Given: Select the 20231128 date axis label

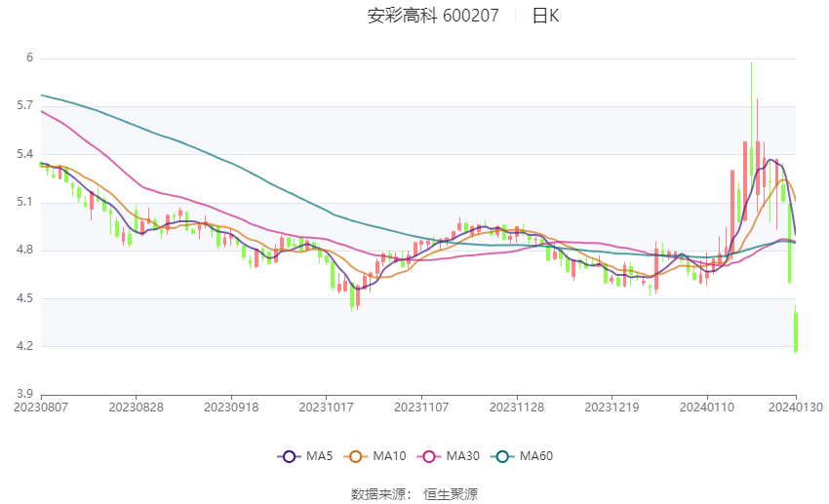Looking at the screenshot, I should pos(517,407).
